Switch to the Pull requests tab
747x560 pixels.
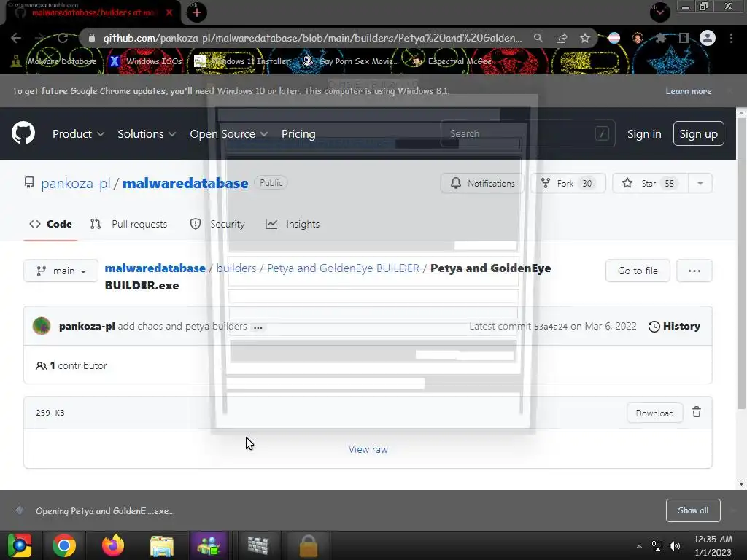128,225
